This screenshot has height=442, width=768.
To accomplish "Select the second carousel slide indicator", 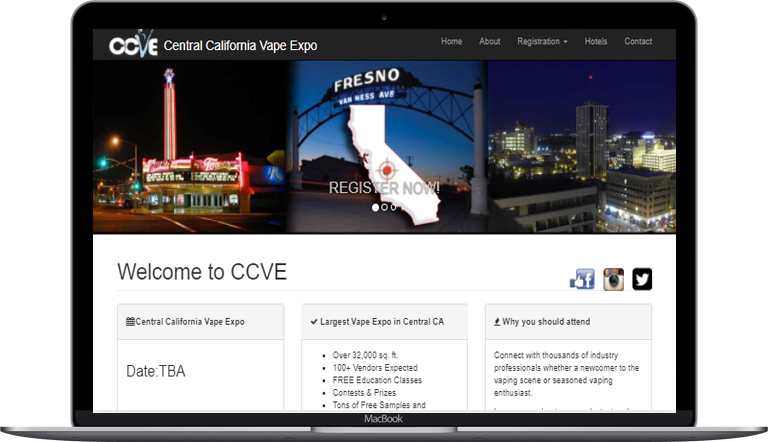I will (384, 207).
